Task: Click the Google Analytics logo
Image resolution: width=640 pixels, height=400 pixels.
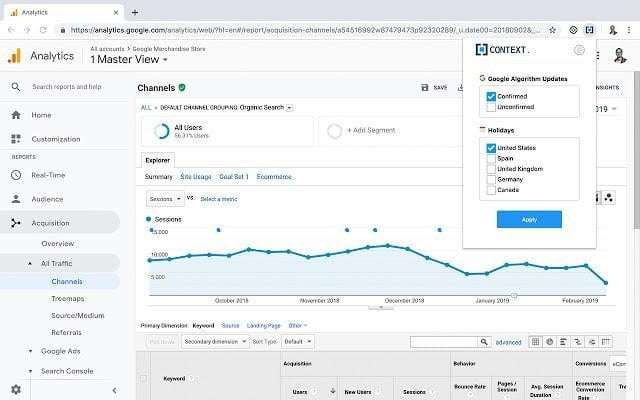Action: click(x=14, y=56)
